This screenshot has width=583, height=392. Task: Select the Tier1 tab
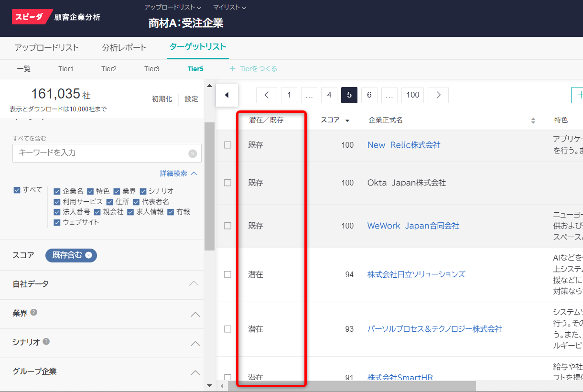(66, 69)
